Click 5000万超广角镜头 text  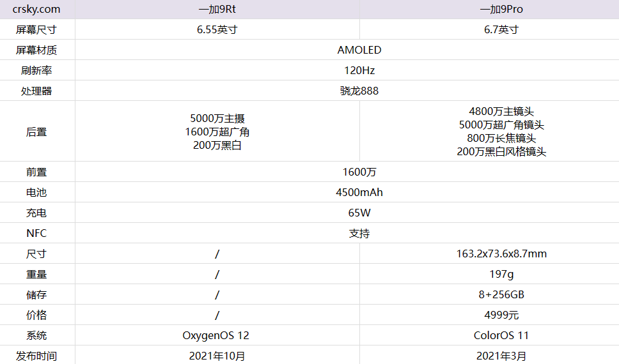[x=501, y=125]
